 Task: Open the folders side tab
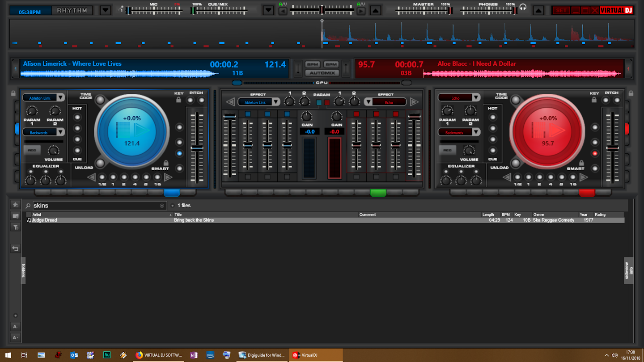pyautogui.click(x=23, y=270)
